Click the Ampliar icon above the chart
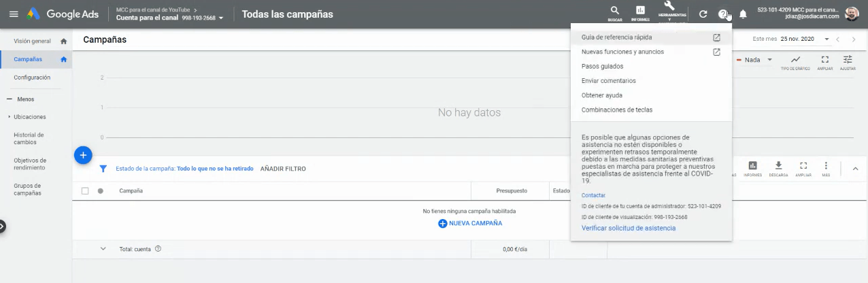This screenshot has height=283, width=868. 825,63
